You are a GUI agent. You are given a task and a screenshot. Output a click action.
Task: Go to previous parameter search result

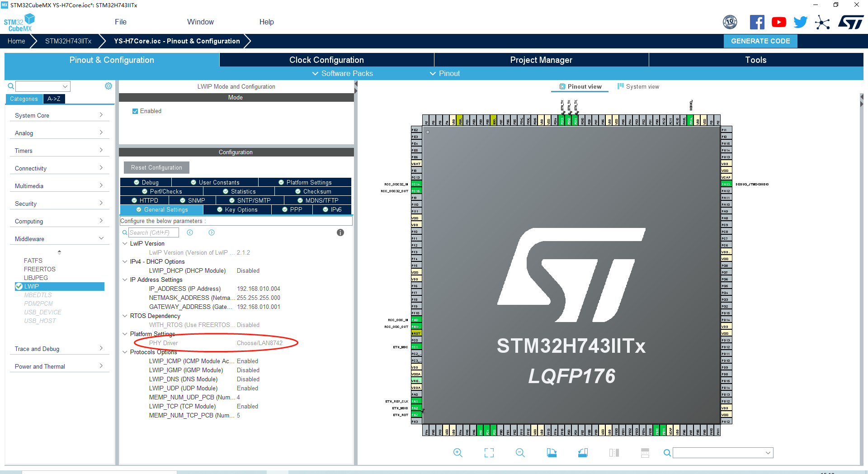[x=190, y=232]
